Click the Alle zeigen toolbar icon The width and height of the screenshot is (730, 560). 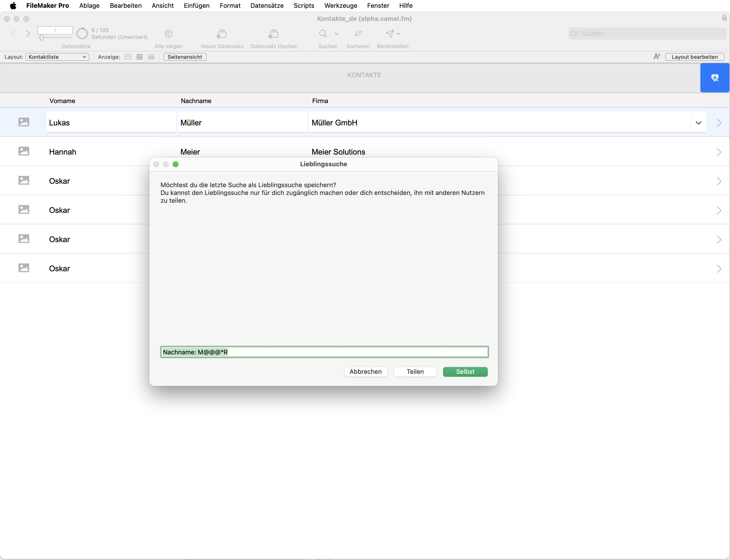coord(169,34)
